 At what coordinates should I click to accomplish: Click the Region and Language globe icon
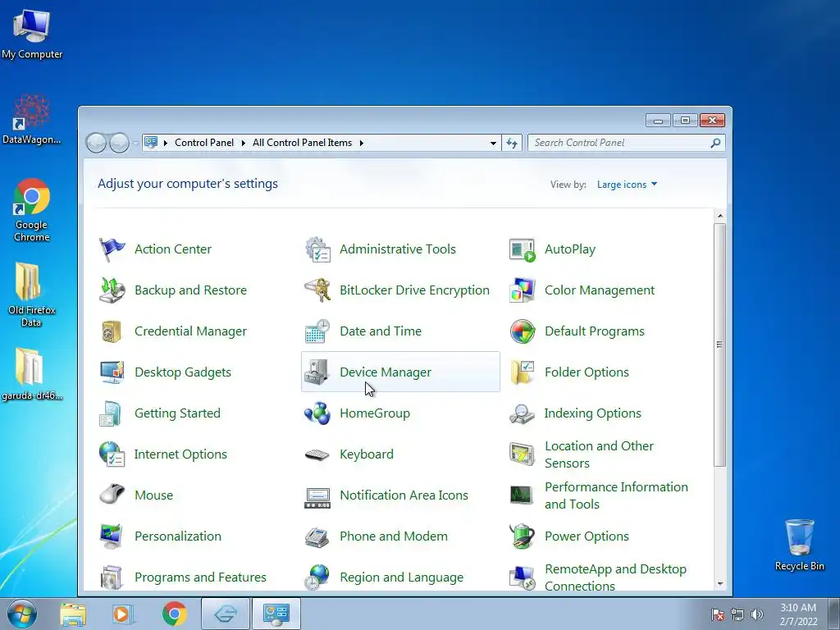coord(317,577)
